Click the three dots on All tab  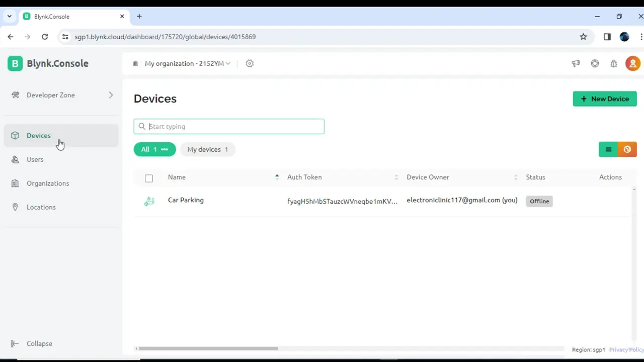click(165, 149)
